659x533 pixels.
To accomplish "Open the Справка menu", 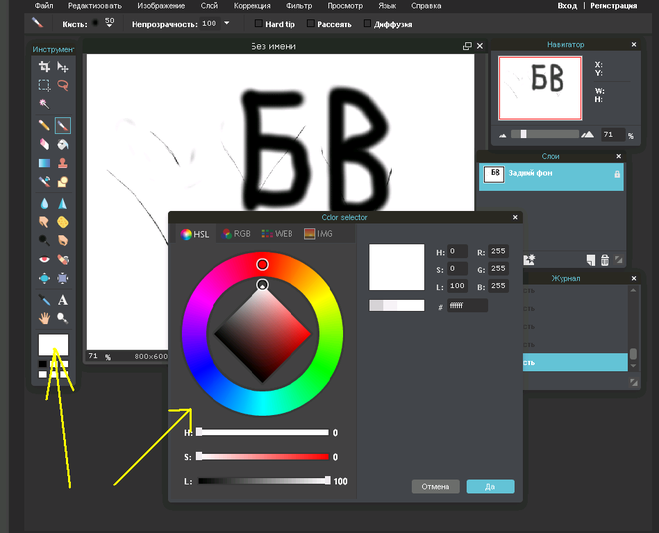I will coord(426,6).
